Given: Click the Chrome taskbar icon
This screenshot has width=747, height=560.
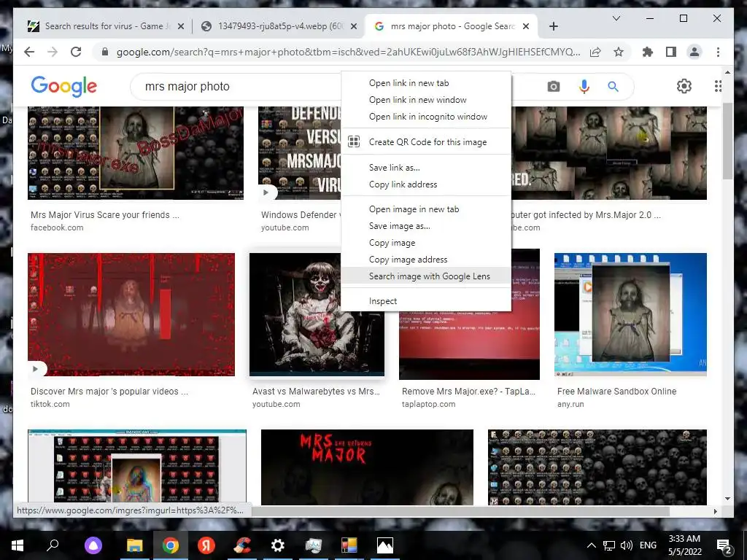Looking at the screenshot, I should 170,545.
